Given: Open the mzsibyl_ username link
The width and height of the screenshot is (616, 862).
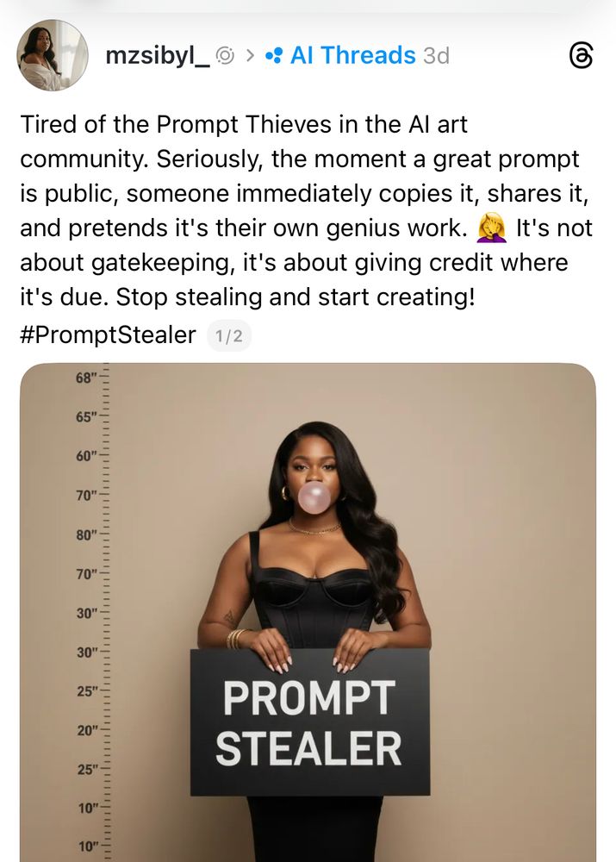Looking at the screenshot, I should point(157,55).
